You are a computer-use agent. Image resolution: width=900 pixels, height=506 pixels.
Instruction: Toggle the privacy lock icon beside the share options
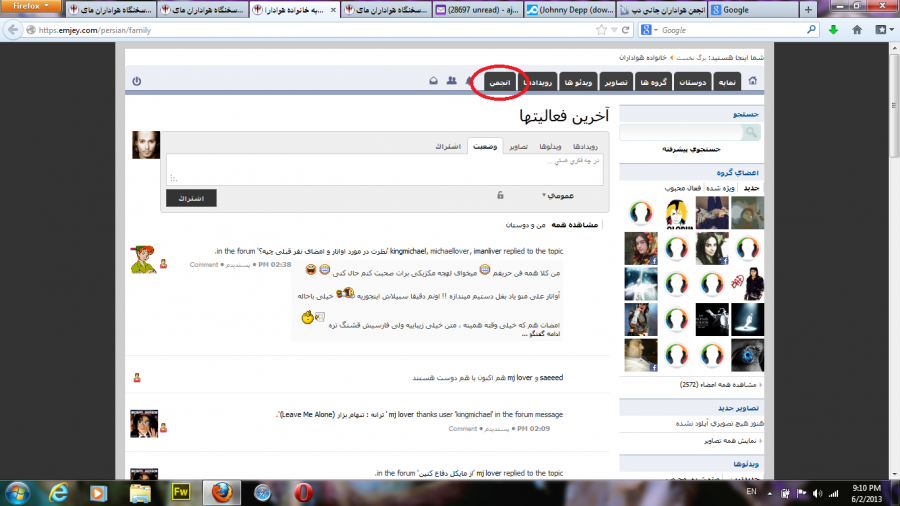(499, 196)
